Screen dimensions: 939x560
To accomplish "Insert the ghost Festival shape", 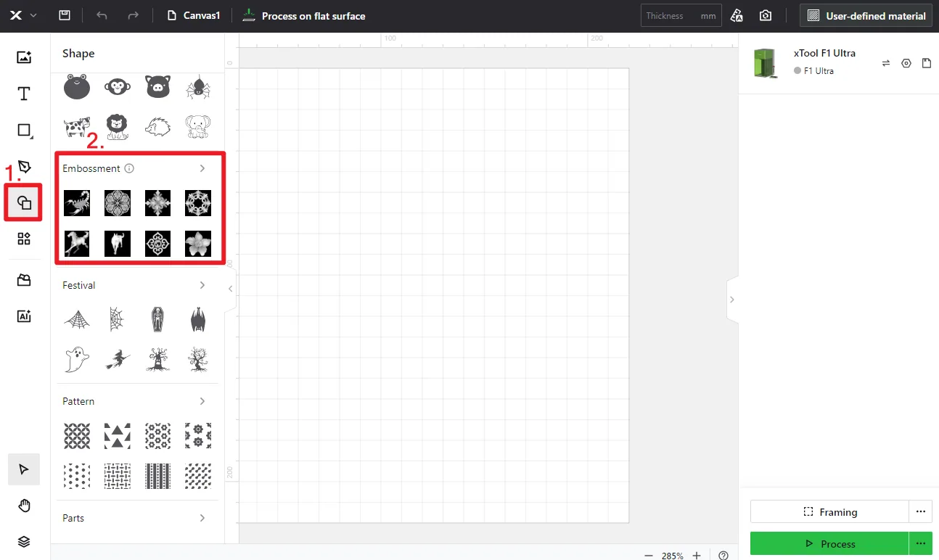I will [77, 359].
